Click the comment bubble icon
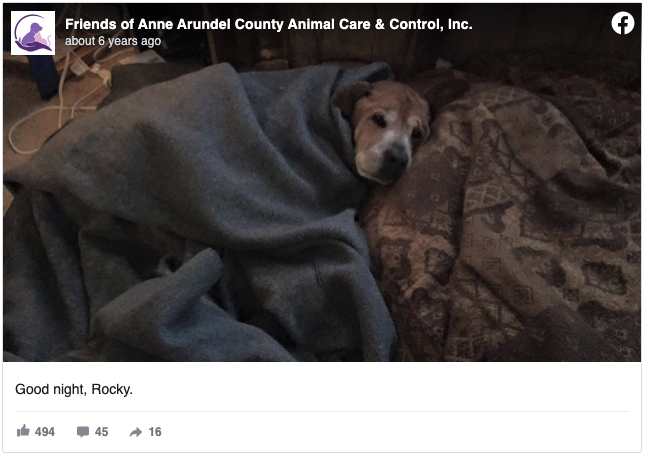This screenshot has height=456, width=645. point(83,432)
